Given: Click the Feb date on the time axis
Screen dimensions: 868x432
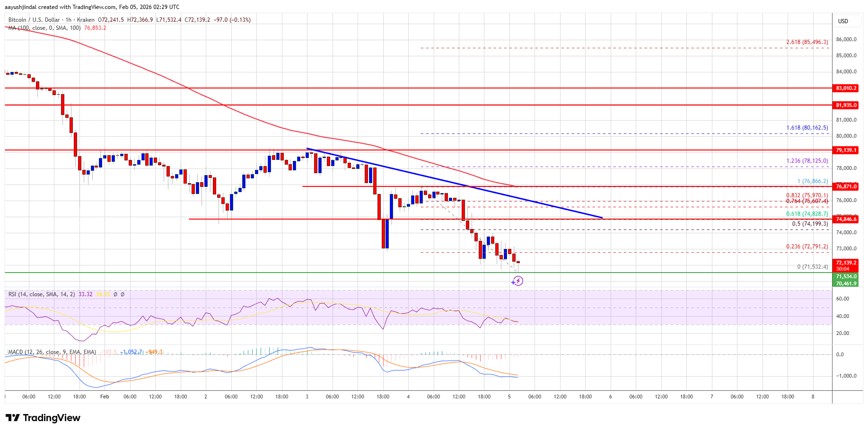Looking at the screenshot, I should pos(105,397).
